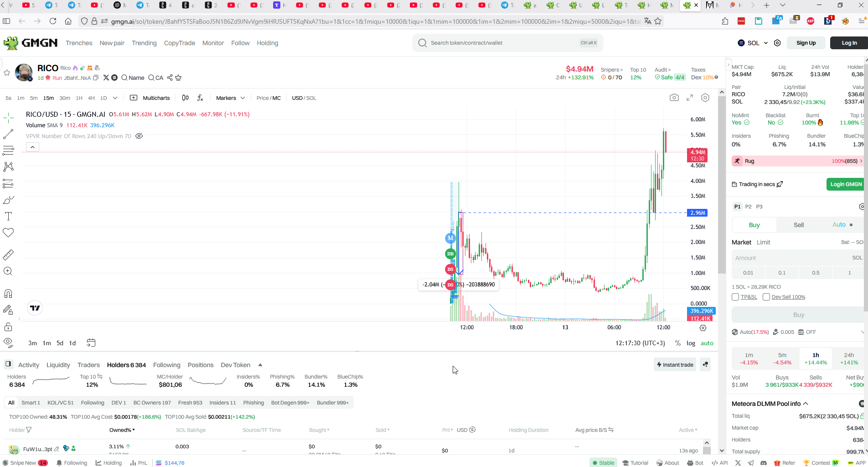Lock all drawing tools

point(8,327)
